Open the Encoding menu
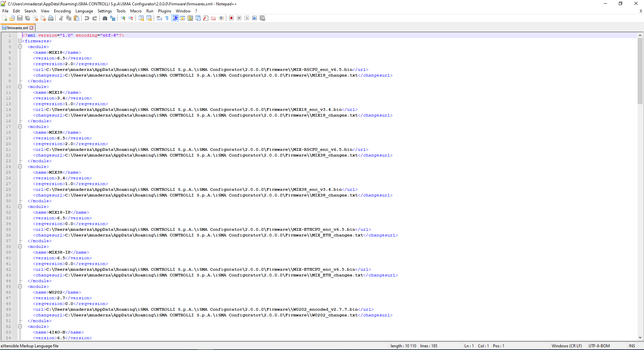The width and height of the screenshot is (644, 350). 62,11
